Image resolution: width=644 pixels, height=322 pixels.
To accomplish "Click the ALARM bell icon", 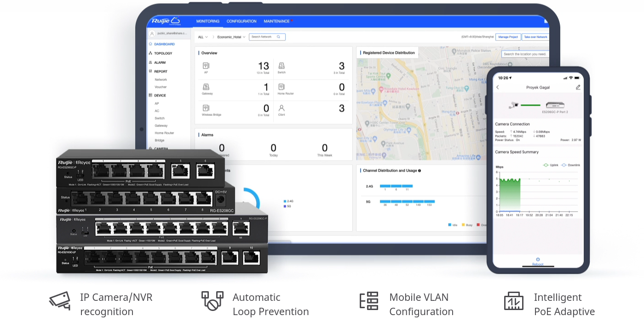I will 150,63.
